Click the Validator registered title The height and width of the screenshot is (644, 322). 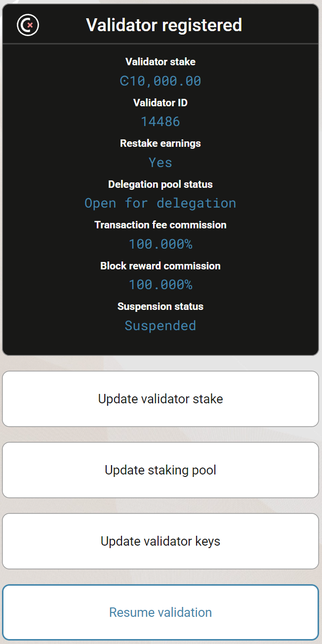164,25
